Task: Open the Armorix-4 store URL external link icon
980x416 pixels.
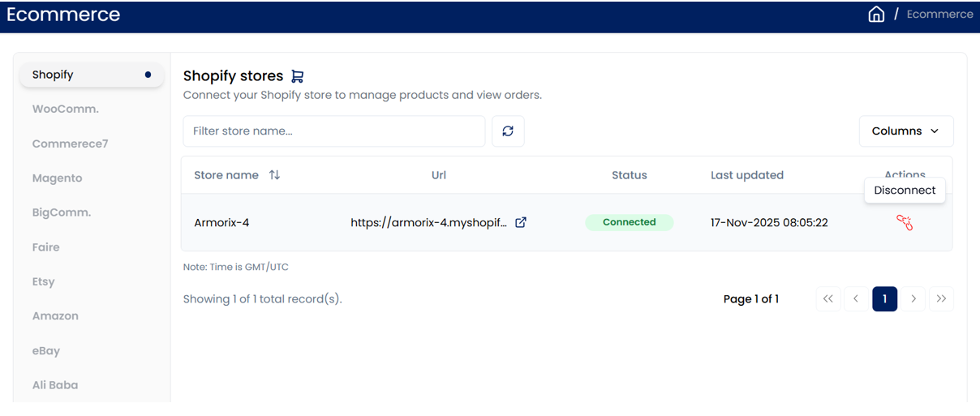Action: (x=521, y=222)
